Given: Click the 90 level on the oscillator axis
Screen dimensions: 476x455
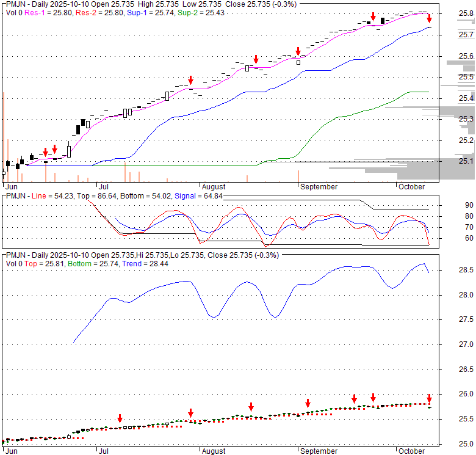Looking at the screenshot, I should (469, 205).
